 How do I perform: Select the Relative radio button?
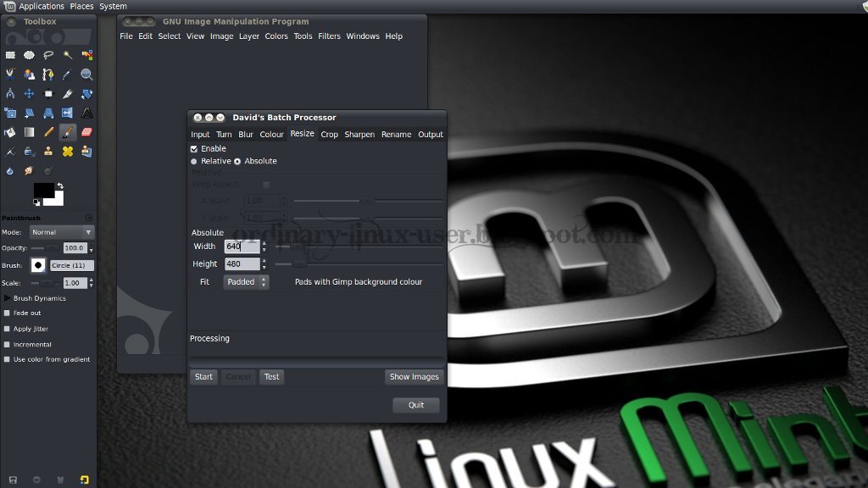[x=194, y=162]
